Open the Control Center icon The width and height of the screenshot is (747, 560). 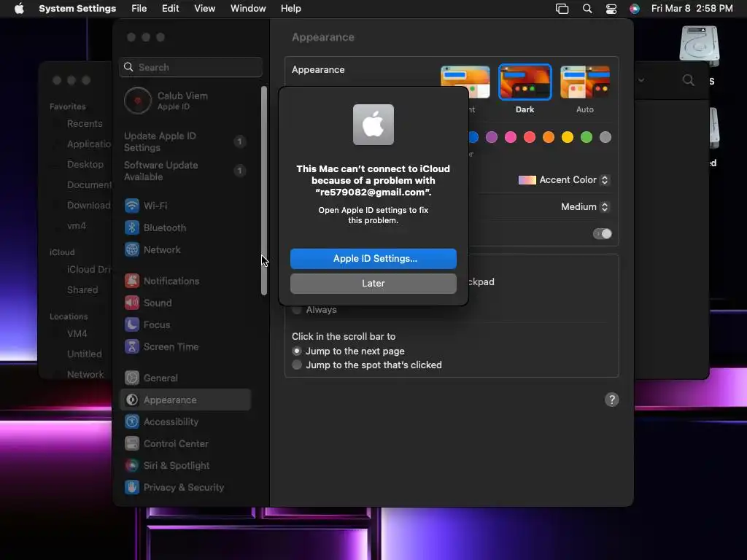(132, 444)
